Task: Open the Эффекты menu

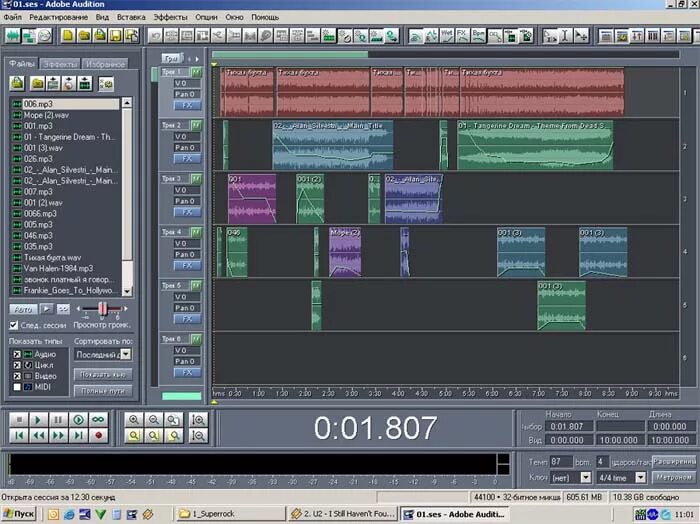Action: coord(171,17)
